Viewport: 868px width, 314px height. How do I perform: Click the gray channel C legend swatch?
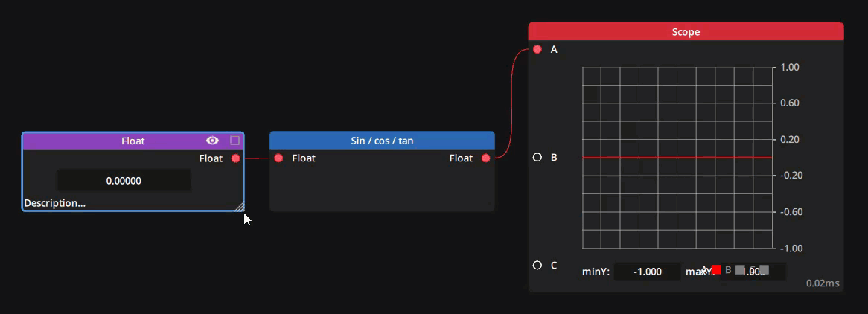tap(765, 270)
